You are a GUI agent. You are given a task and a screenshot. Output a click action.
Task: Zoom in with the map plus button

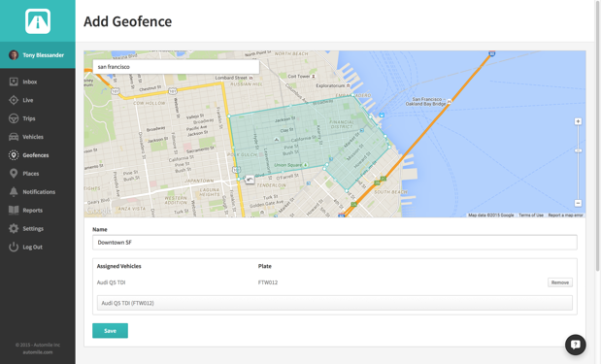point(578,121)
